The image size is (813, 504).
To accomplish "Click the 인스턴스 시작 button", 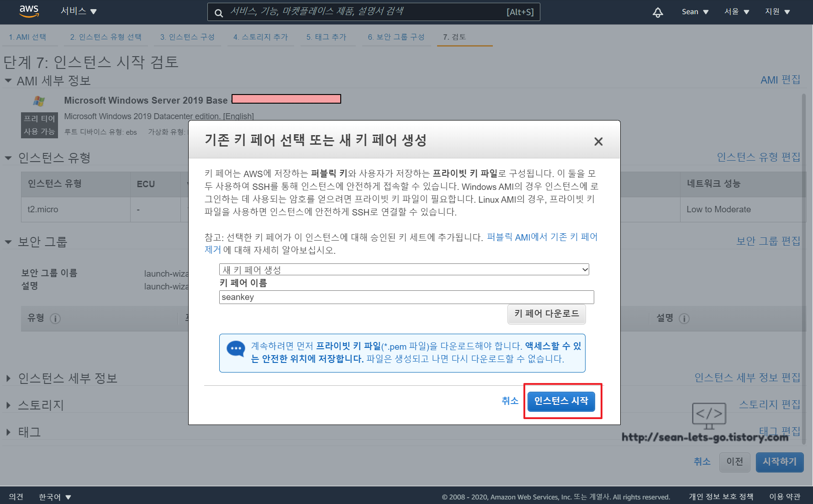I will click(x=561, y=401).
